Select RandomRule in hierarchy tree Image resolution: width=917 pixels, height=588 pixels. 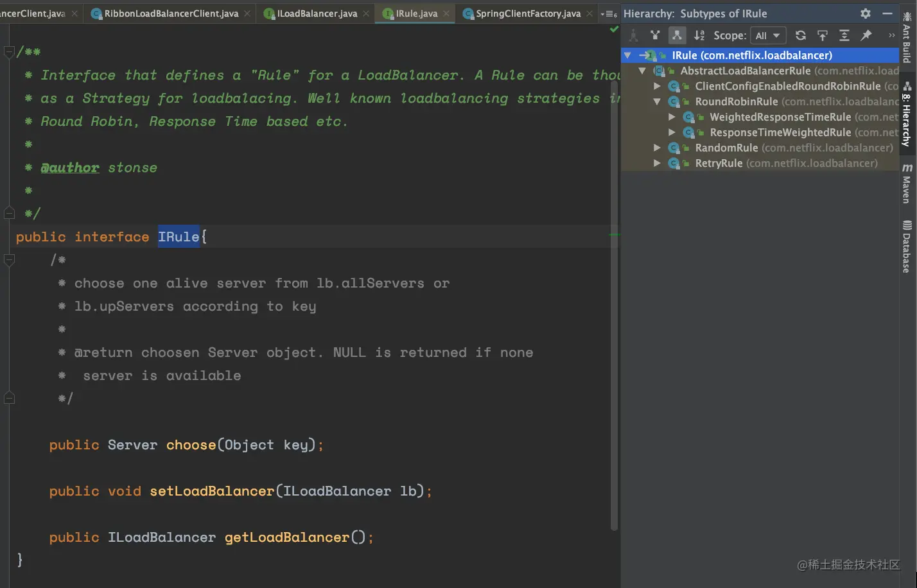pyautogui.click(x=760, y=148)
